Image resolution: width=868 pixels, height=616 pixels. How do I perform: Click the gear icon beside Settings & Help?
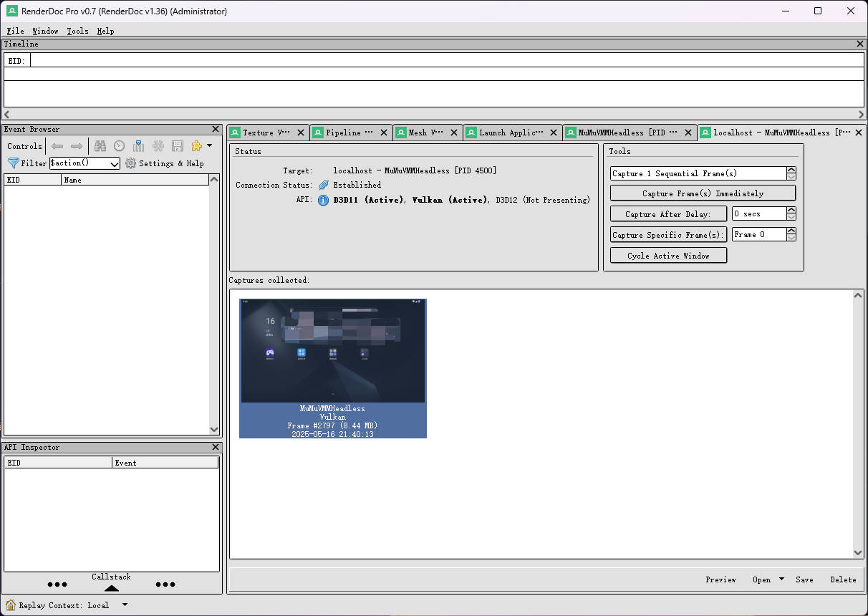click(x=130, y=163)
